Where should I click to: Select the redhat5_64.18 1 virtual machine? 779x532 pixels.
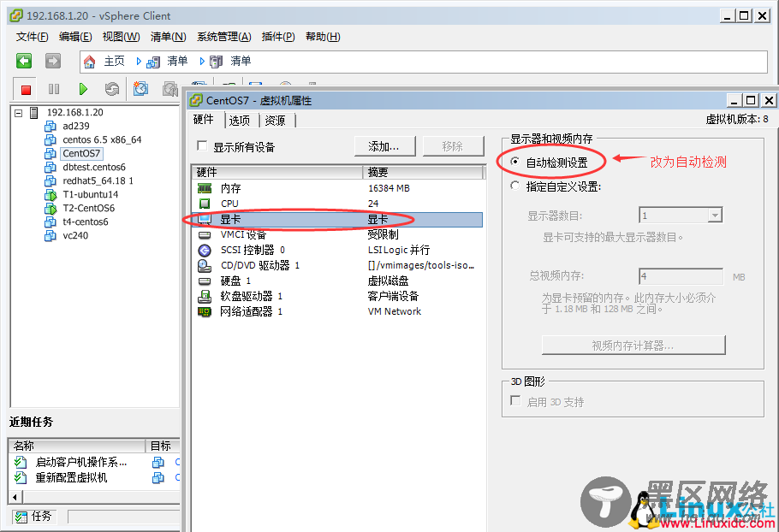coord(98,181)
